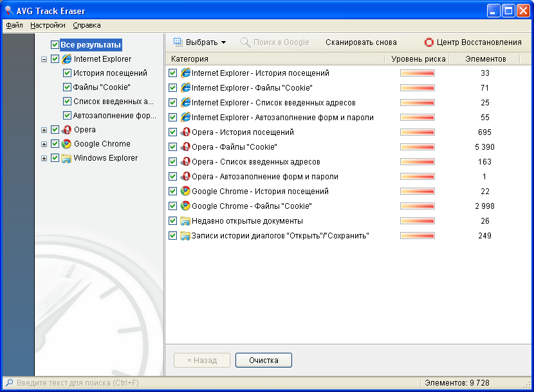Click the IE icon of 'Файлы Cookie' row
534x392 pixels.
pos(185,88)
